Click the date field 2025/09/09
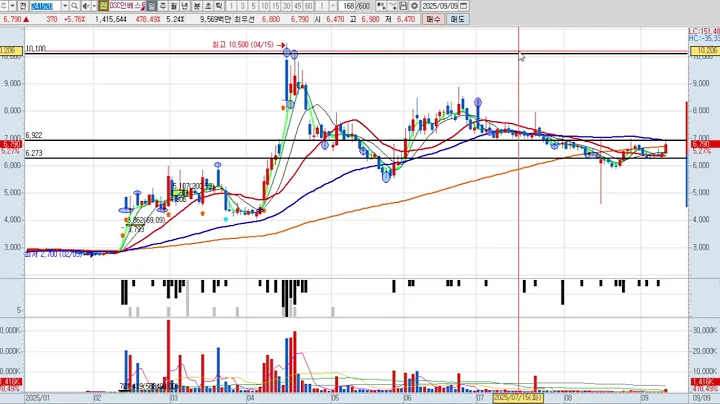The width and height of the screenshot is (720, 404). click(440, 6)
